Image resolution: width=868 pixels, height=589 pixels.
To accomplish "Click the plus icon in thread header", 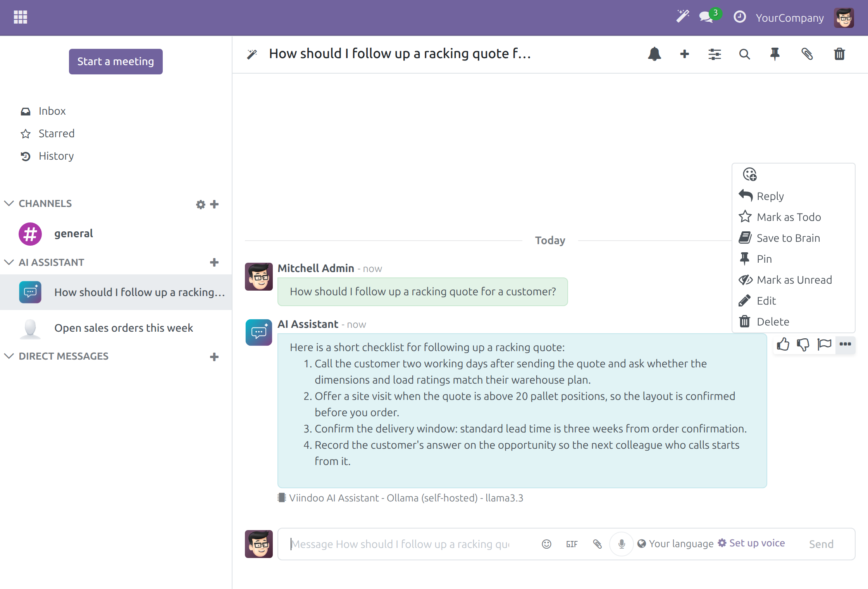I will (684, 54).
